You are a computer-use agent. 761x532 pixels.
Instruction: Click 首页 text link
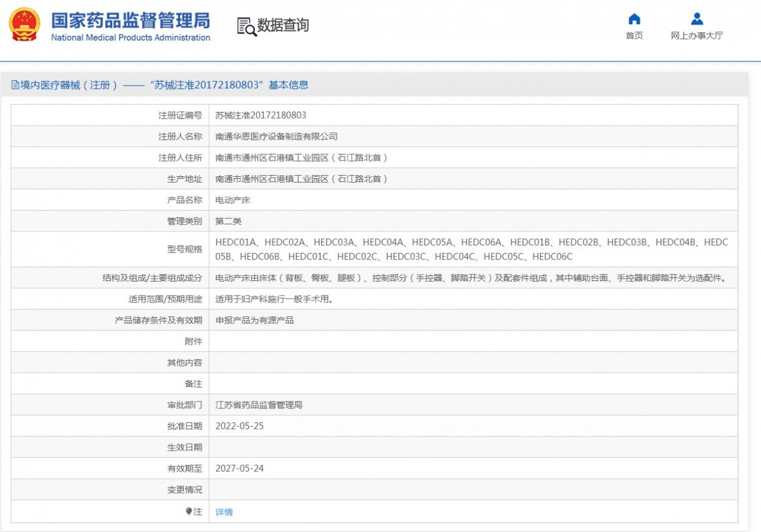[x=634, y=36]
